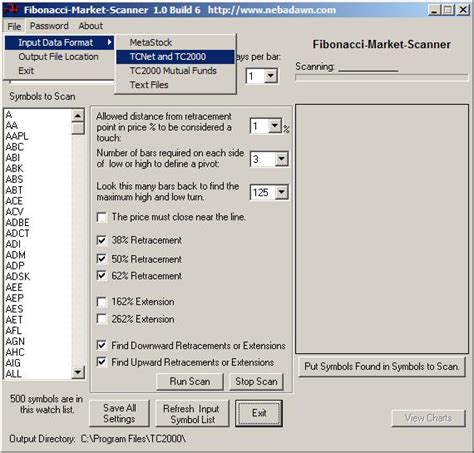The height and width of the screenshot is (453, 474).
Task: Uncheck 62% Retracement checkbox
Action: tap(102, 276)
